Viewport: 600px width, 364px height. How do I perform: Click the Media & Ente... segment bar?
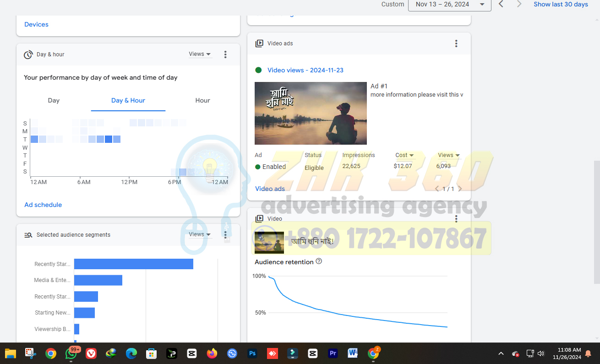[98, 280]
